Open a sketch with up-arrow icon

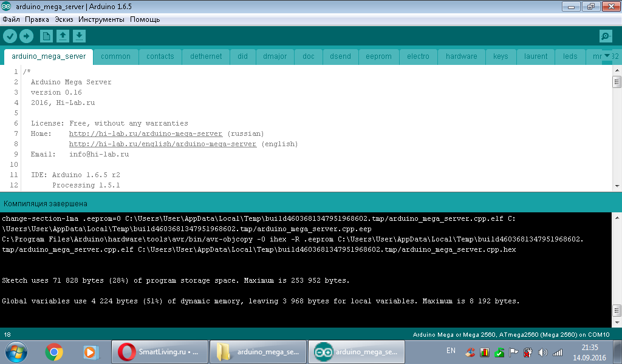click(x=63, y=36)
